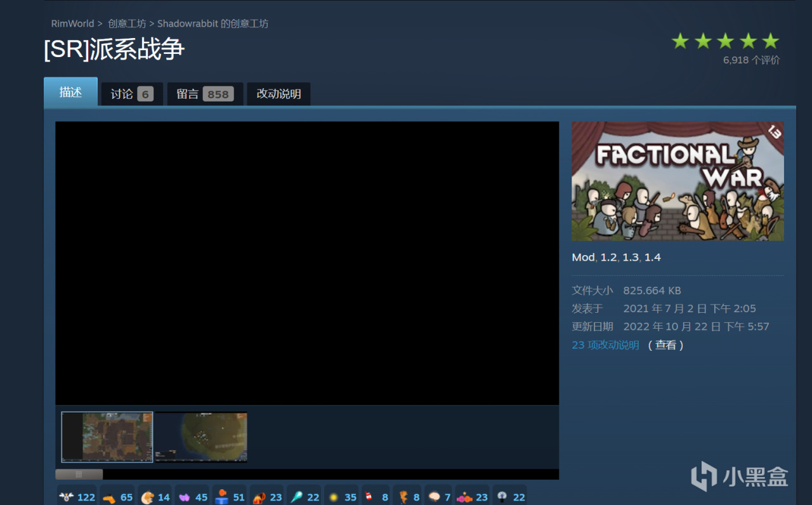Viewport: 812px width, 505px height.
Task: Click the 2022 年 10 月 22 日 update date
Action: pos(696,327)
